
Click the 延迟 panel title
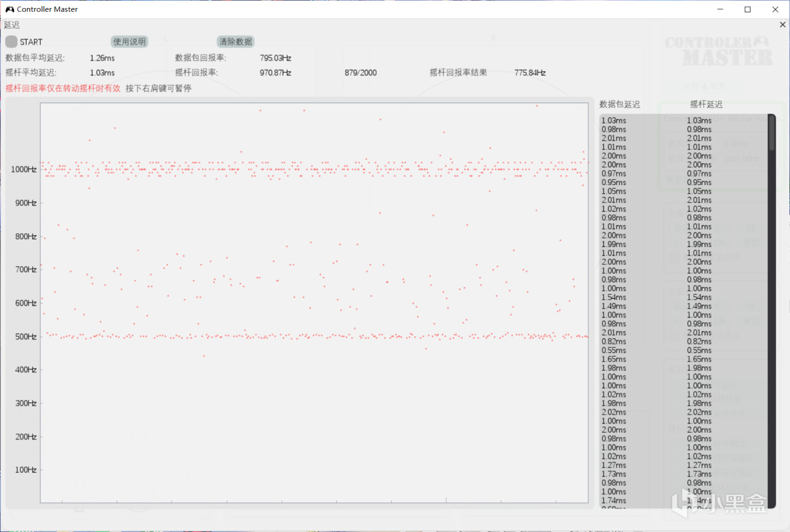click(x=12, y=25)
